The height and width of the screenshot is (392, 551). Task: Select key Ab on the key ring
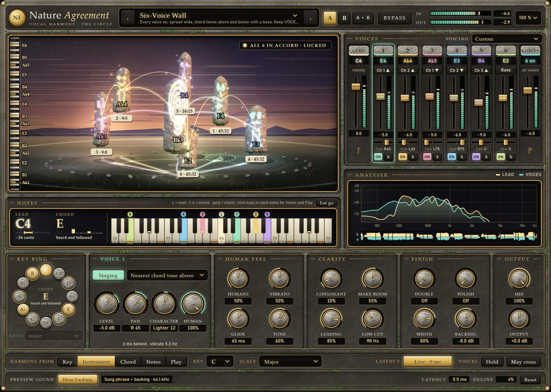coord(23,309)
